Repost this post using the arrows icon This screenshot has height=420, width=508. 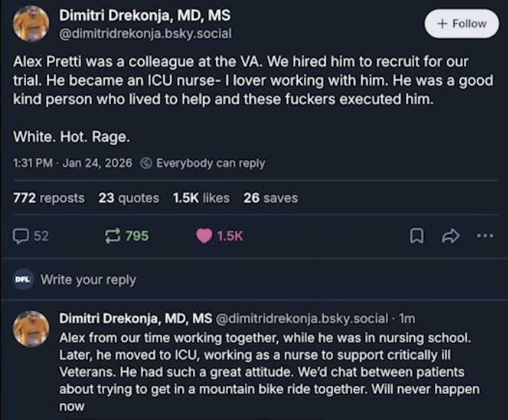pyautogui.click(x=112, y=236)
